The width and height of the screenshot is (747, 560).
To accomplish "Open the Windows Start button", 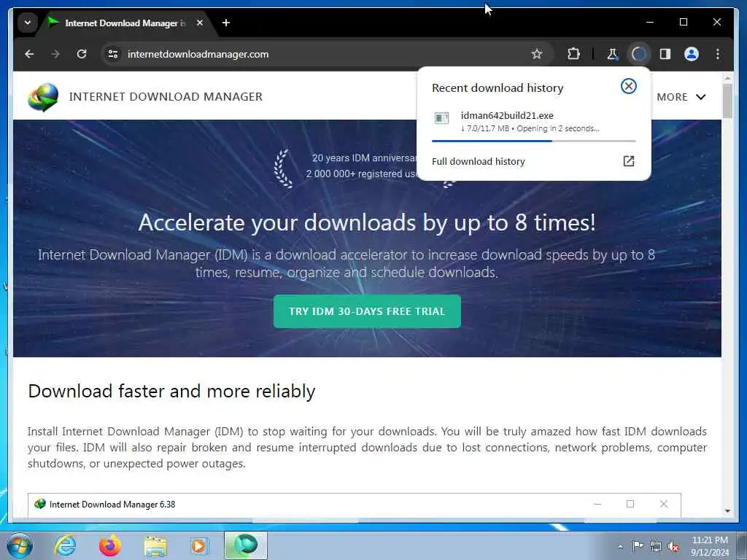I will click(x=19, y=545).
